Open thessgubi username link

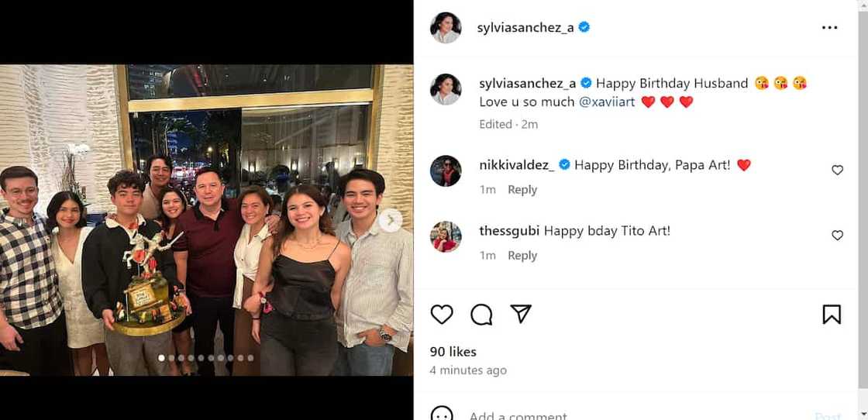[x=509, y=230]
